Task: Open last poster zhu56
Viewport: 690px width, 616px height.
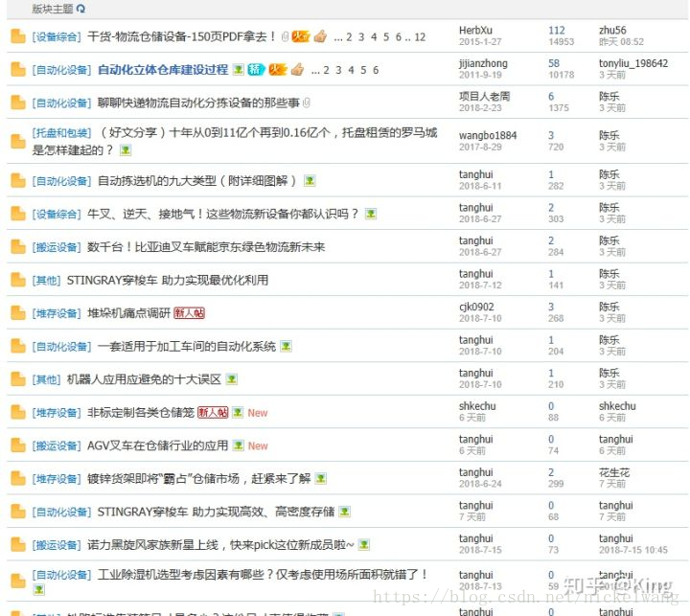Action: (612, 31)
